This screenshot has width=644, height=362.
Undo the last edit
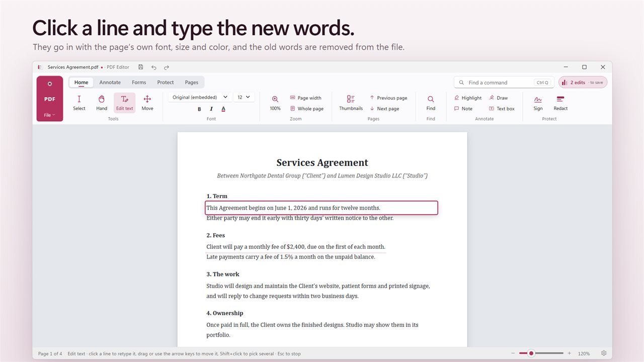click(154, 67)
